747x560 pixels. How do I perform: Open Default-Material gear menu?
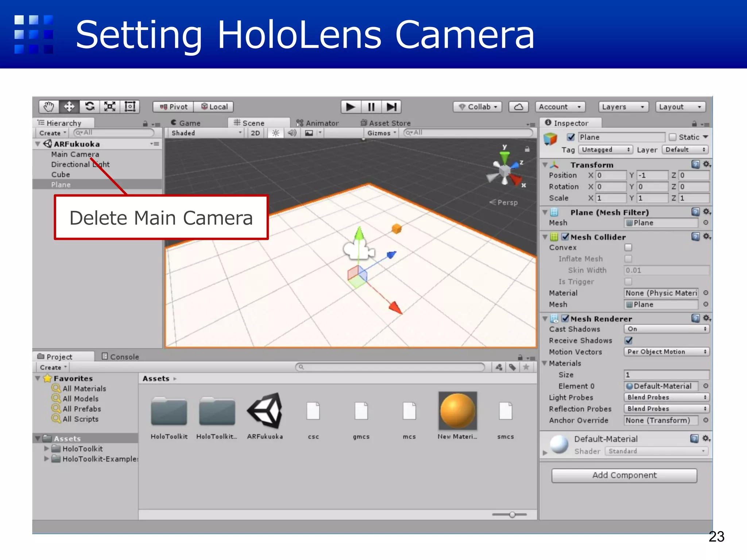(x=707, y=438)
